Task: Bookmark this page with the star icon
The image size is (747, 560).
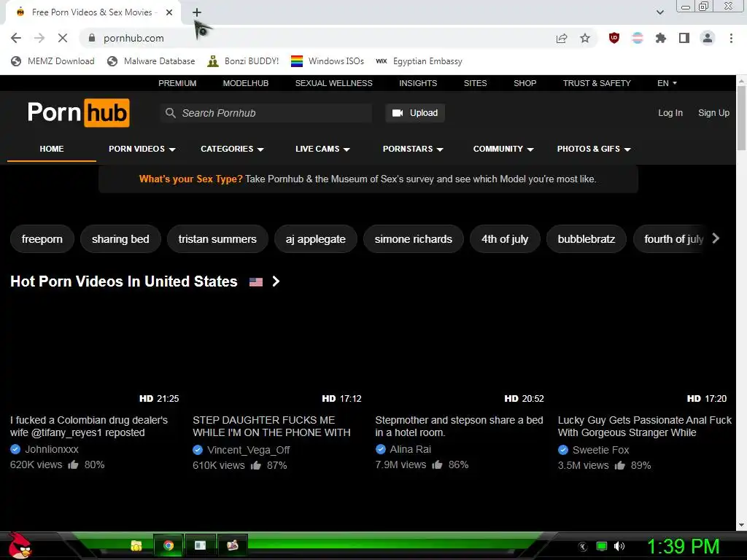Action: click(x=585, y=38)
